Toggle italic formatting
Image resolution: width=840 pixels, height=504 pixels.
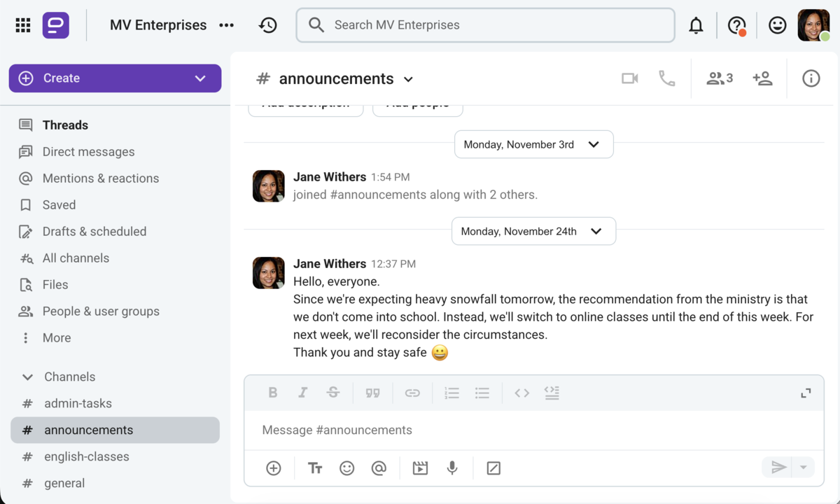click(303, 393)
